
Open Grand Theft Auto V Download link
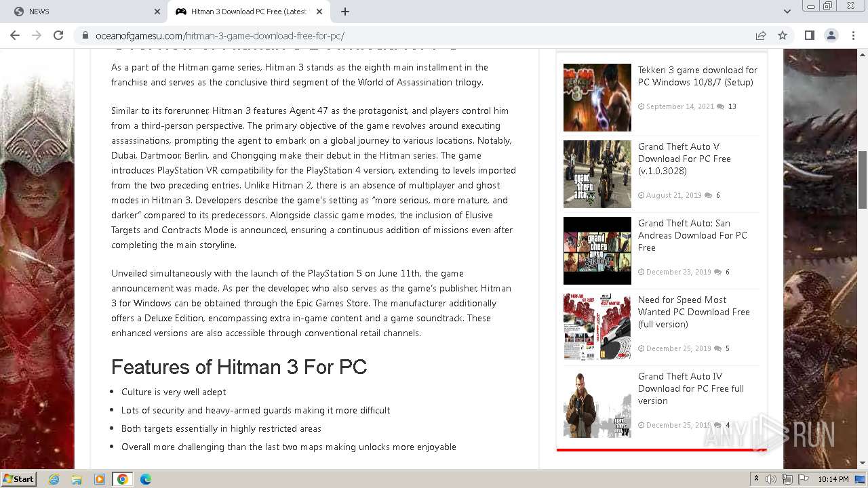pos(684,159)
